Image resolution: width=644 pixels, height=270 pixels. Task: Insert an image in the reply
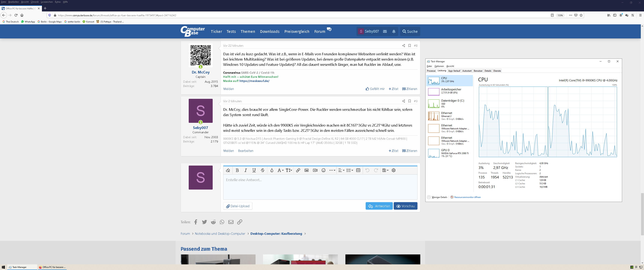(306, 170)
